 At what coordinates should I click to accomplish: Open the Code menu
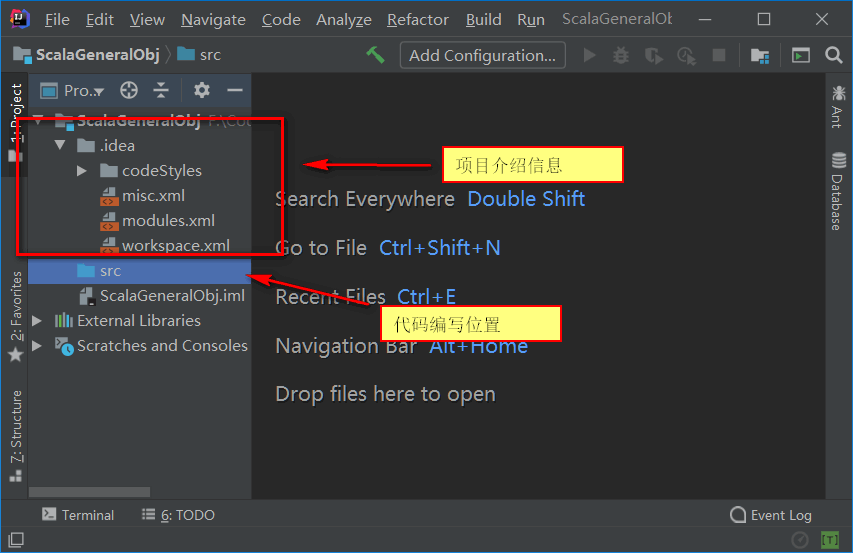[x=281, y=20]
